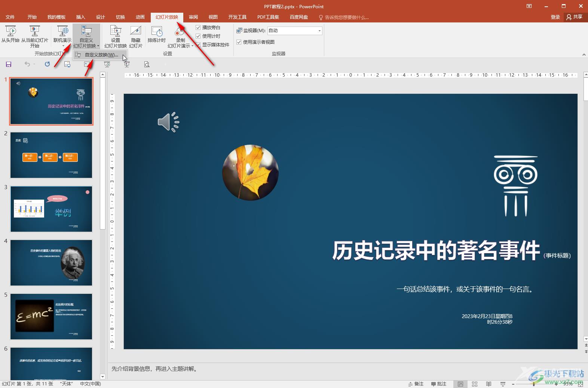588x388 pixels.
Task: Open the 文件 tab
Action: (10, 17)
